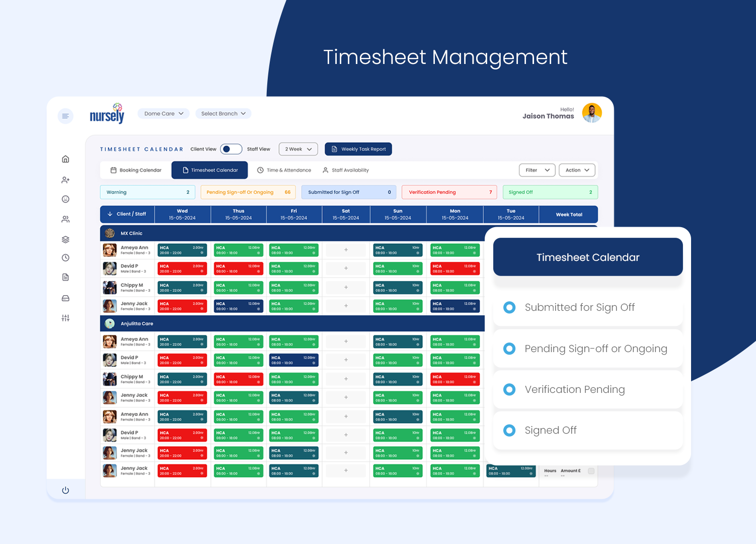The image size is (756, 544).
Task: Open the Action dropdown
Action: [x=577, y=170]
